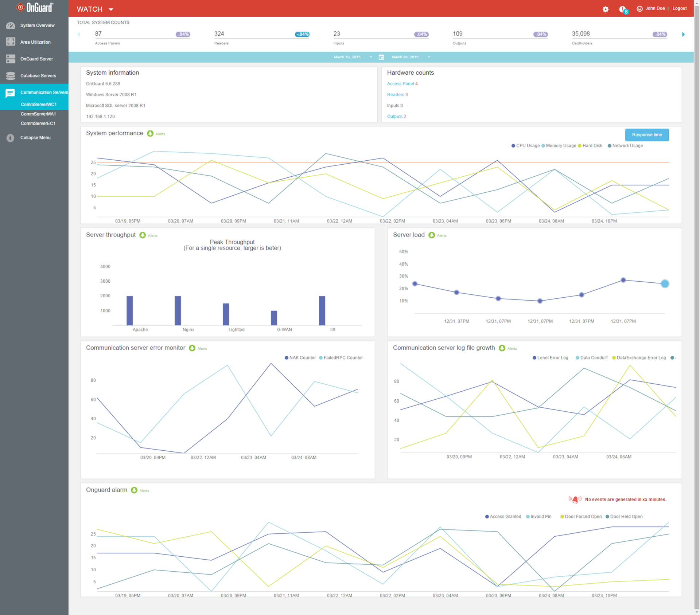Click the Collapse Menu arrow icon
Screen dimensions: 700x615
click(x=11, y=138)
